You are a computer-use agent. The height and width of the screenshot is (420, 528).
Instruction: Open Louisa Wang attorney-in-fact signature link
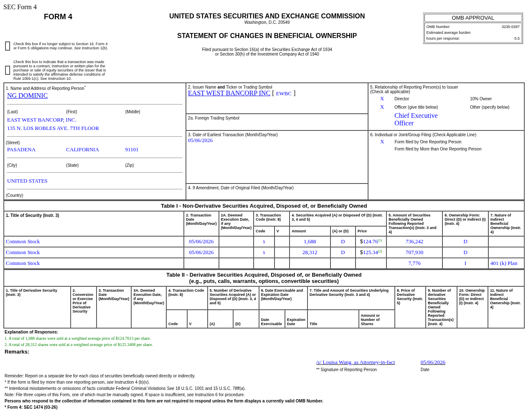pyautogui.click(x=355, y=362)
